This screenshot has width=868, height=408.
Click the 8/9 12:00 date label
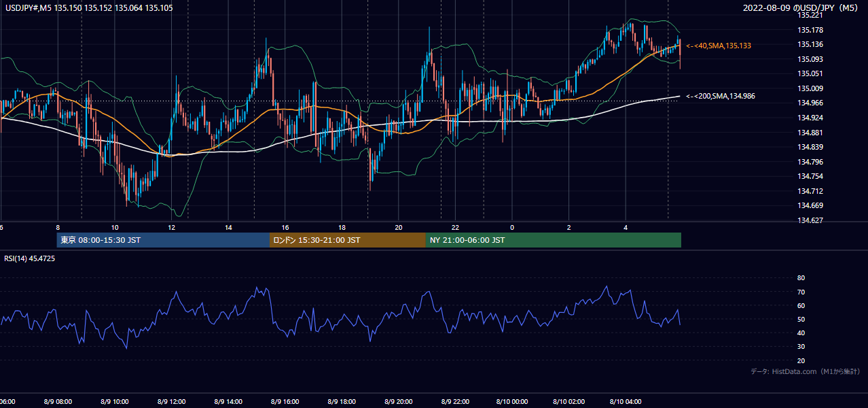(171, 402)
